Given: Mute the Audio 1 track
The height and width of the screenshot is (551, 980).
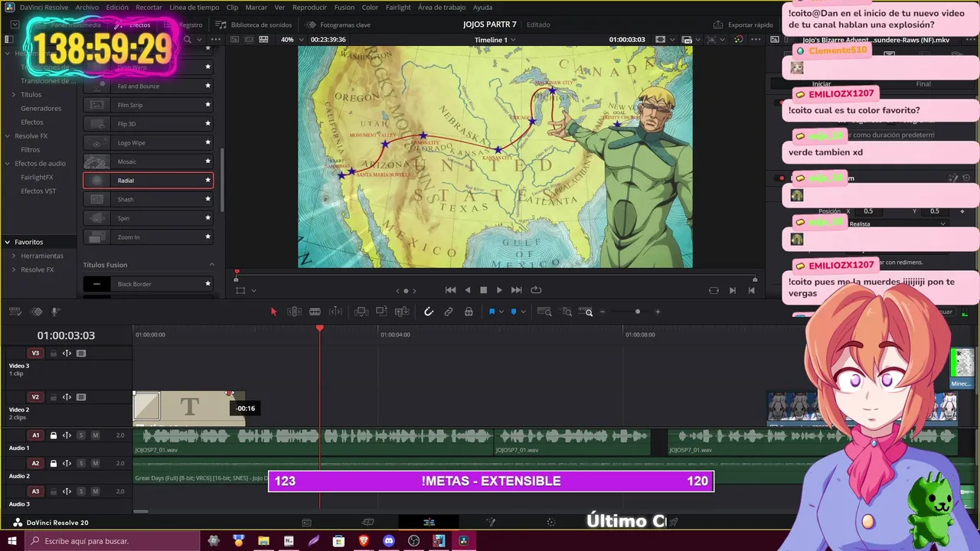Looking at the screenshot, I should coord(96,435).
